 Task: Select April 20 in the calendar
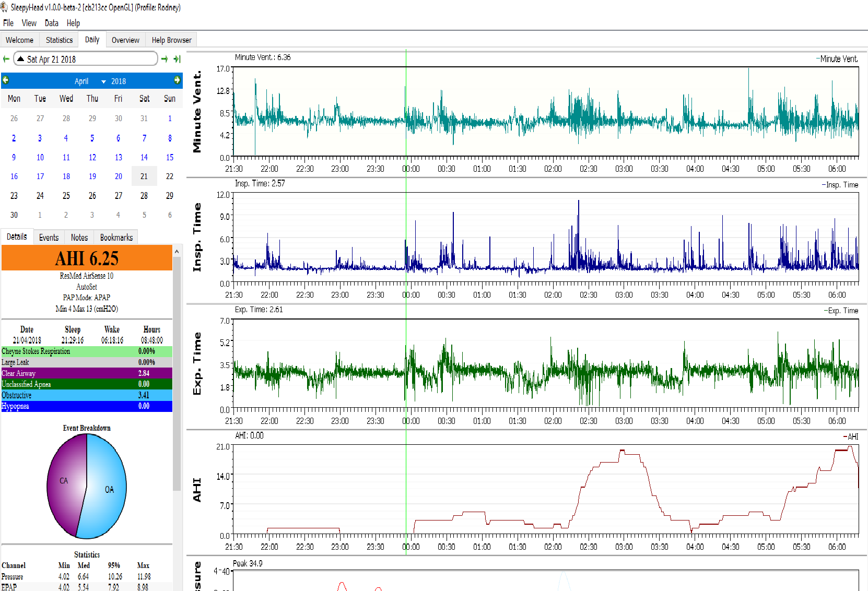tap(119, 176)
